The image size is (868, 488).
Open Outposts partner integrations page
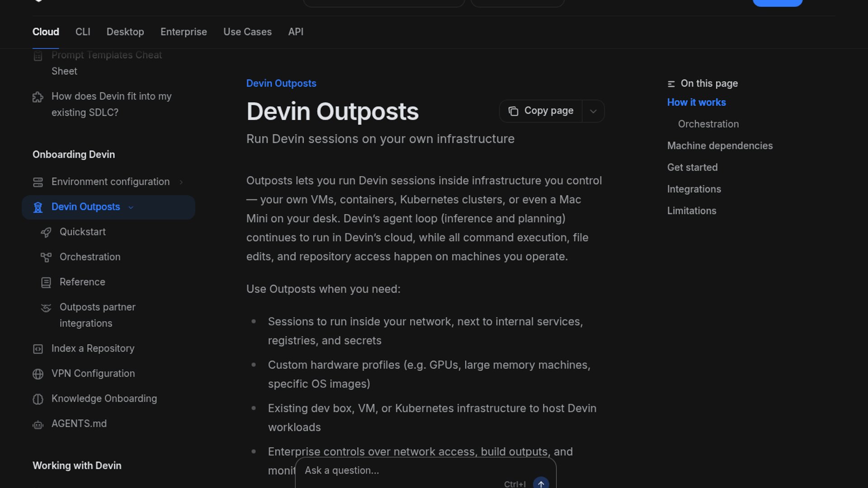point(97,315)
